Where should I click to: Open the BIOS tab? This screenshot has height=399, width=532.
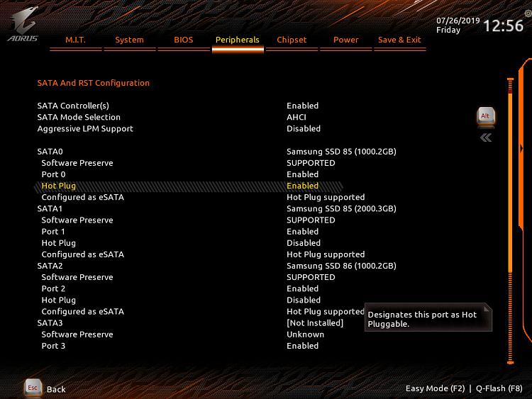point(184,40)
